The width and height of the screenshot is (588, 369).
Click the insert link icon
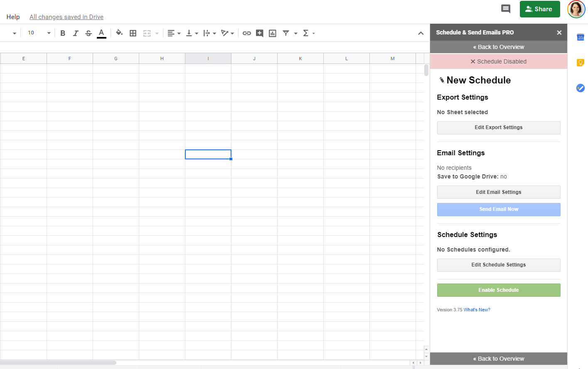tap(247, 33)
